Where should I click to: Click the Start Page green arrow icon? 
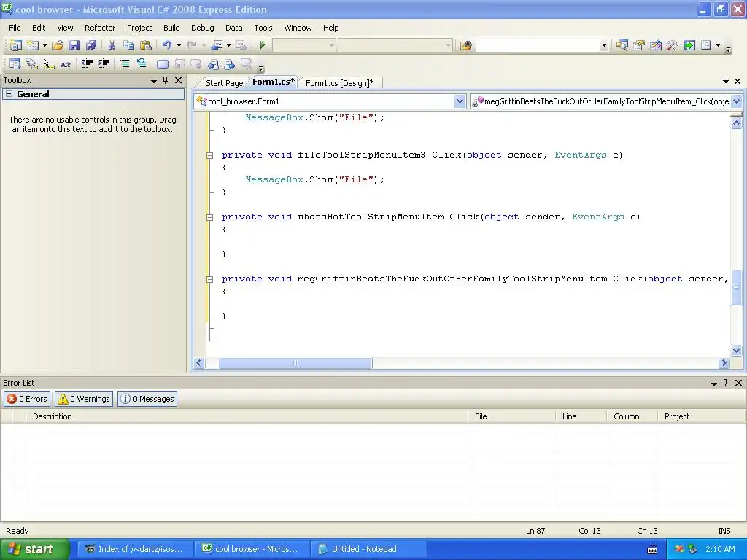click(x=689, y=45)
